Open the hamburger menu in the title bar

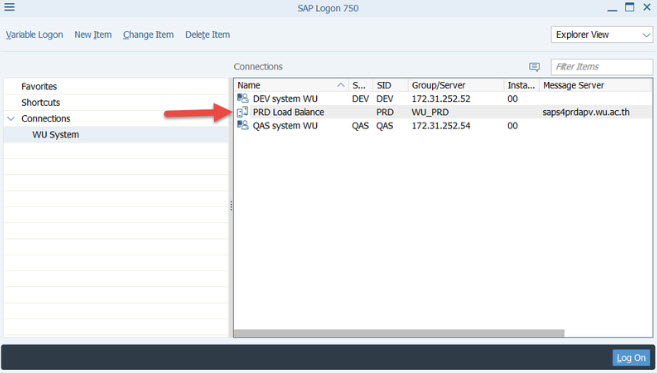coord(9,7)
